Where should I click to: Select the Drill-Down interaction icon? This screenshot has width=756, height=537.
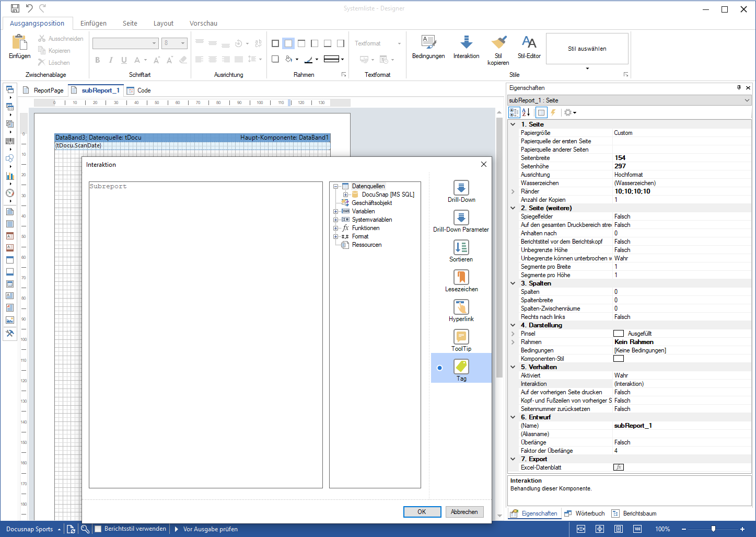point(461,188)
